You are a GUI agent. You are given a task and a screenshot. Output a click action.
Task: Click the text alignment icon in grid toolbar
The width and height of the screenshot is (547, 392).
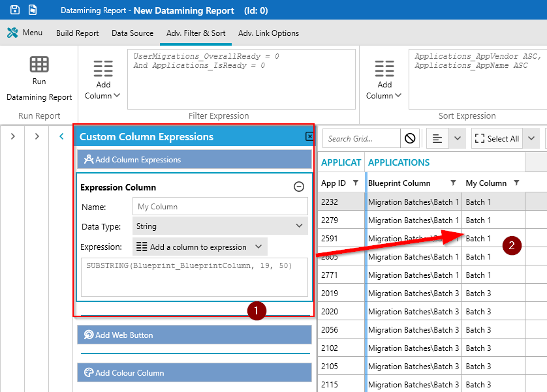[x=437, y=139]
